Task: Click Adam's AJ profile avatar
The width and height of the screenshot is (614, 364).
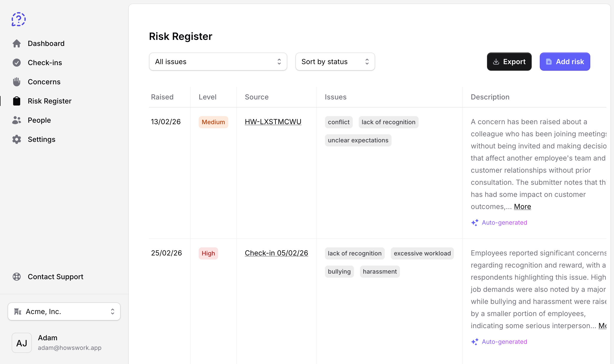Action: [x=22, y=343]
